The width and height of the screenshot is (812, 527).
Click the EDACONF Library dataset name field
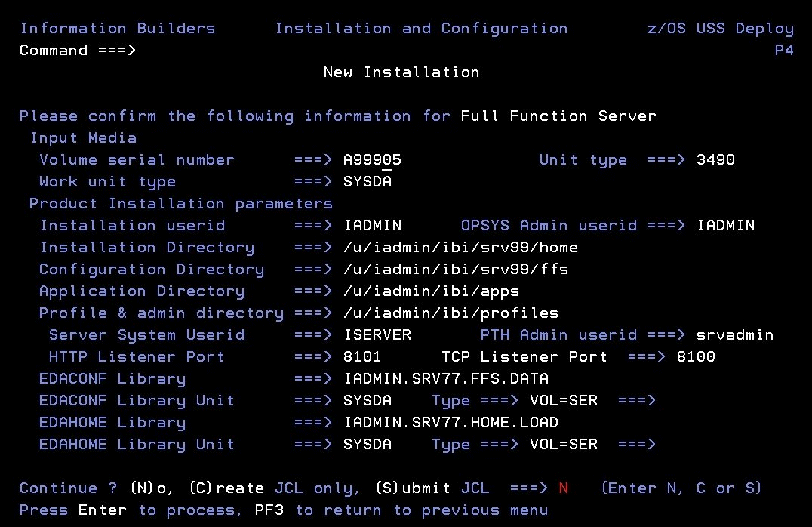click(446, 378)
